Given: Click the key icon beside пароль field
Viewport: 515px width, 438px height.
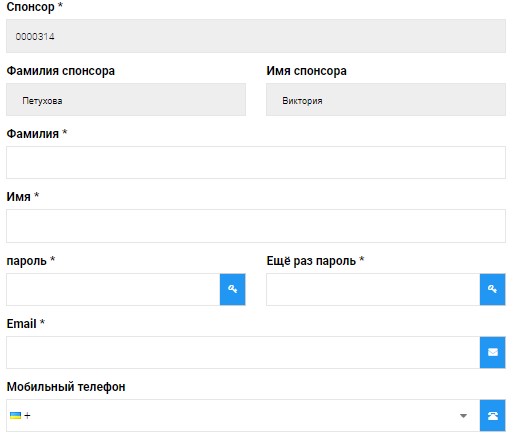Looking at the screenshot, I should pos(232,289).
